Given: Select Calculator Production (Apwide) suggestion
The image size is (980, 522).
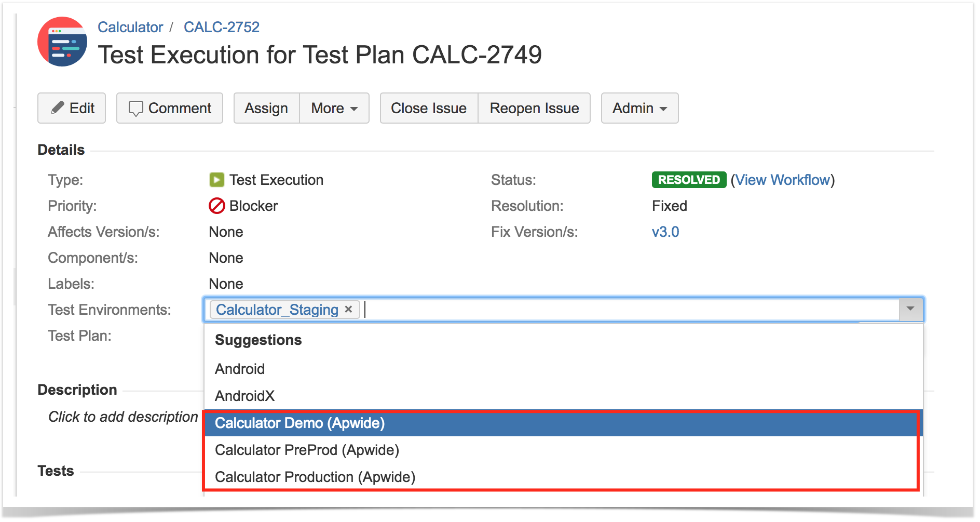Looking at the screenshot, I should [563, 477].
